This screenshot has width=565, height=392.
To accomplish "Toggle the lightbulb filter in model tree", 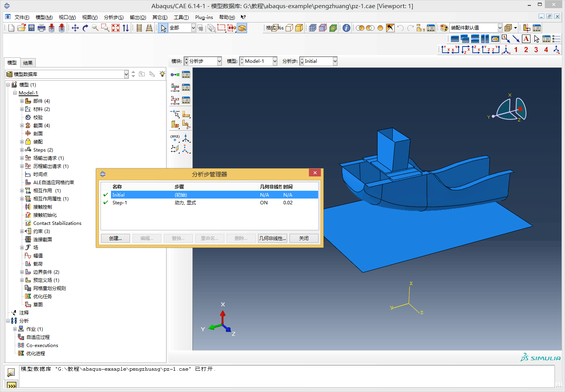I will point(162,74).
